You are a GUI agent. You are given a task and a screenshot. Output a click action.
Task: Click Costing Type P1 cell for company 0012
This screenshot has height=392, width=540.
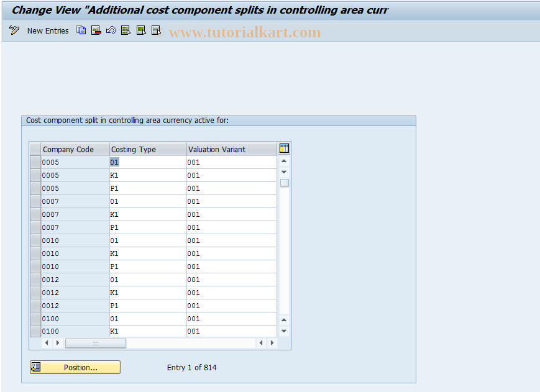(148, 306)
